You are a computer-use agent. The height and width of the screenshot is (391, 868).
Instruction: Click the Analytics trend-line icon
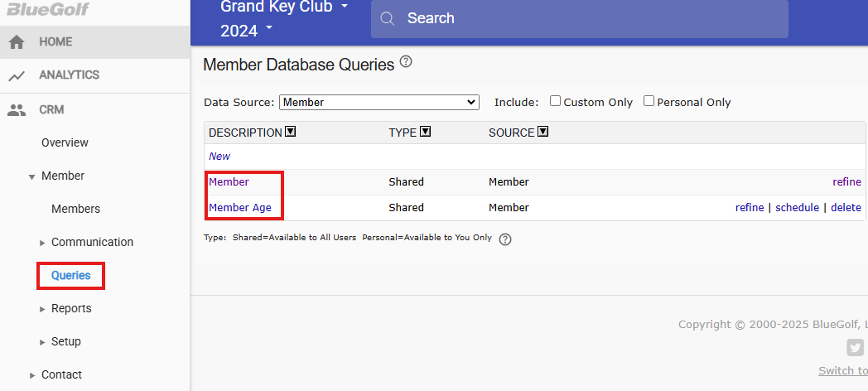click(x=17, y=75)
